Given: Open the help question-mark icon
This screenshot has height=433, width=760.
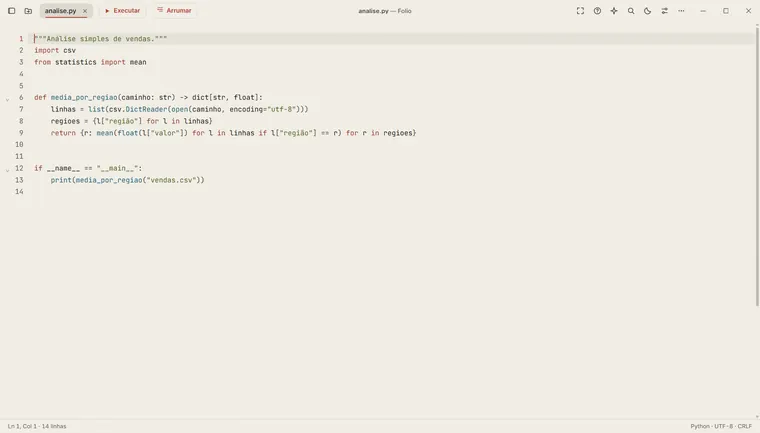Looking at the screenshot, I should point(597,11).
